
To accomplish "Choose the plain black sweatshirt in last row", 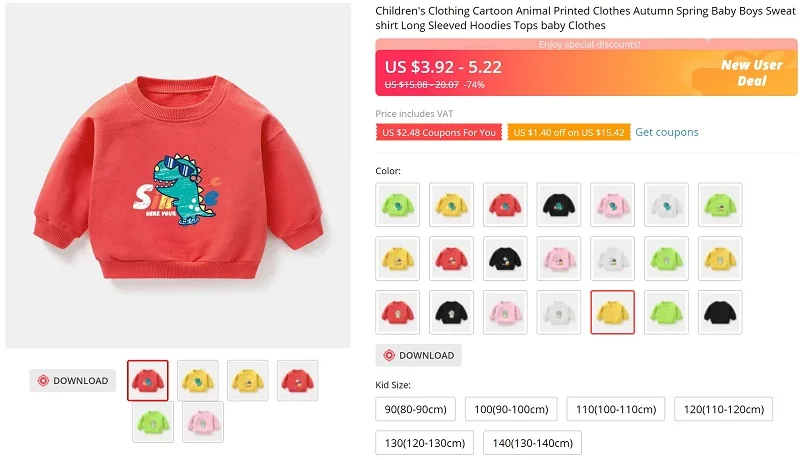I will pyautogui.click(x=720, y=312).
